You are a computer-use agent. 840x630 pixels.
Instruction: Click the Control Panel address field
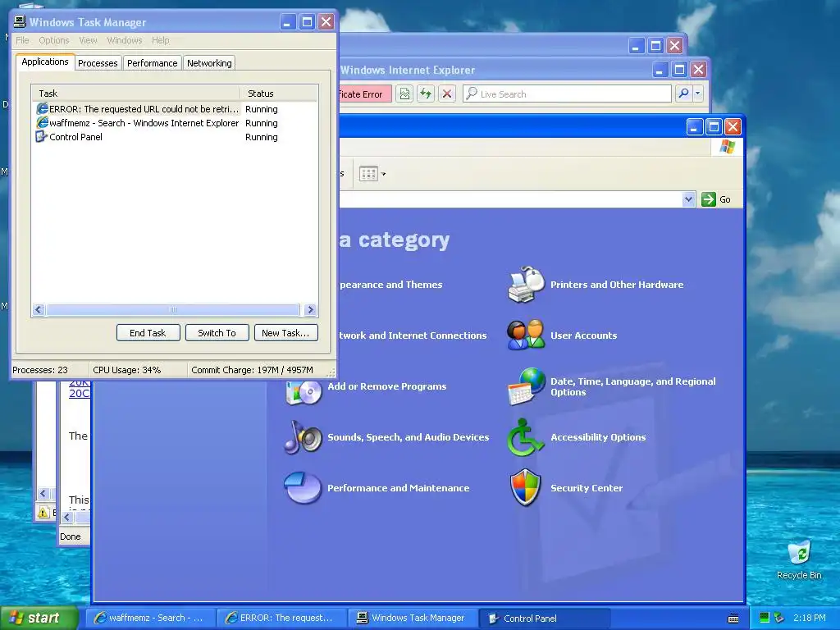coord(510,199)
